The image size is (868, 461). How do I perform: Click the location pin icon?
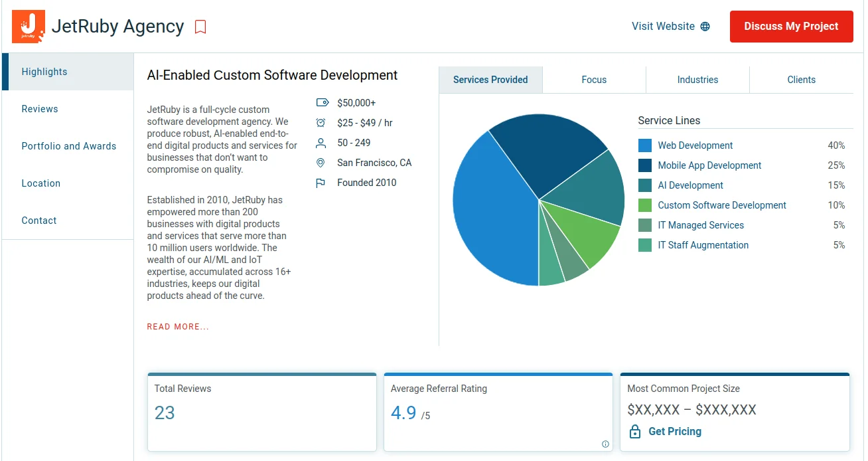tap(321, 163)
